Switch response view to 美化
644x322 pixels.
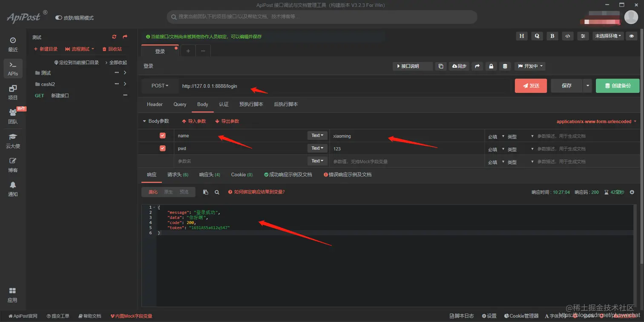coord(153,192)
